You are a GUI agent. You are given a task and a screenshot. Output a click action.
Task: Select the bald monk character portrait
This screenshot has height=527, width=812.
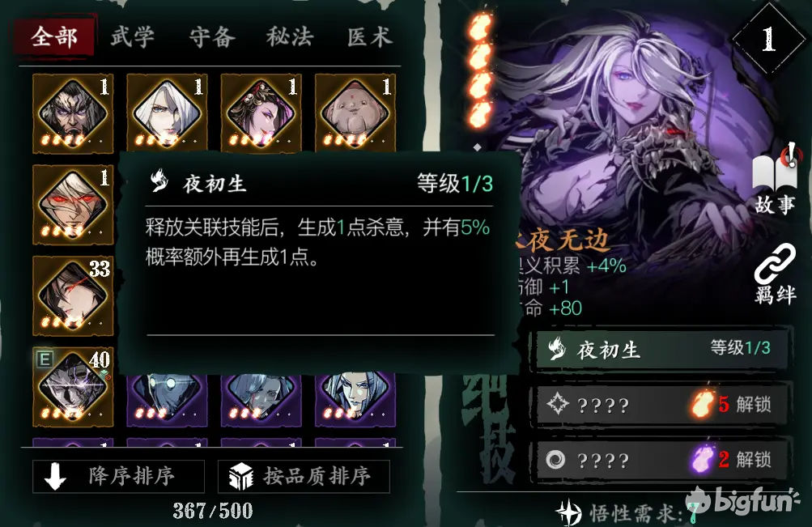pos(355,113)
